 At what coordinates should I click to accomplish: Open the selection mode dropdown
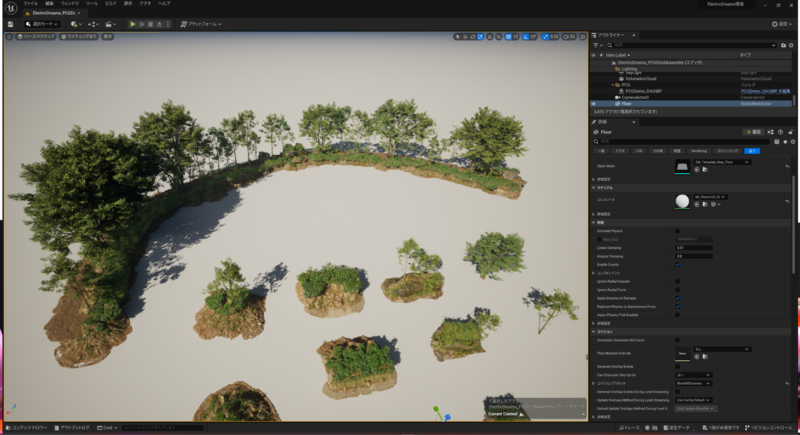[x=44, y=23]
